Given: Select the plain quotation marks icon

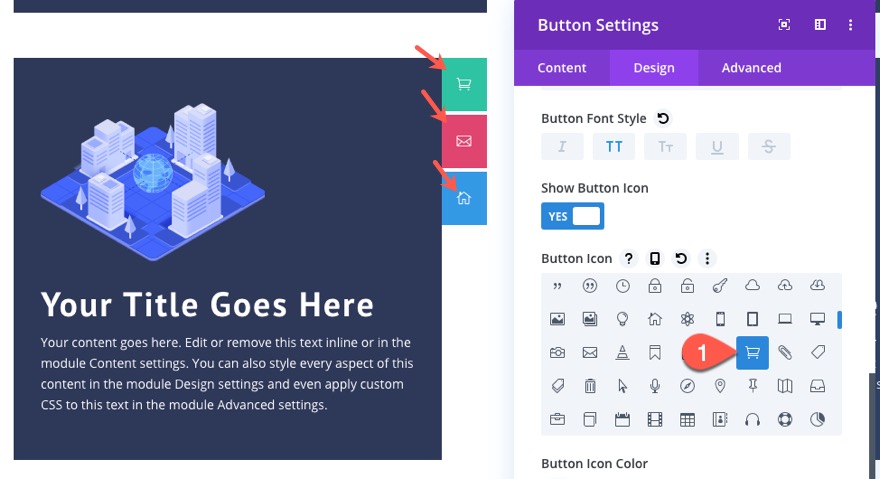Looking at the screenshot, I should [557, 286].
